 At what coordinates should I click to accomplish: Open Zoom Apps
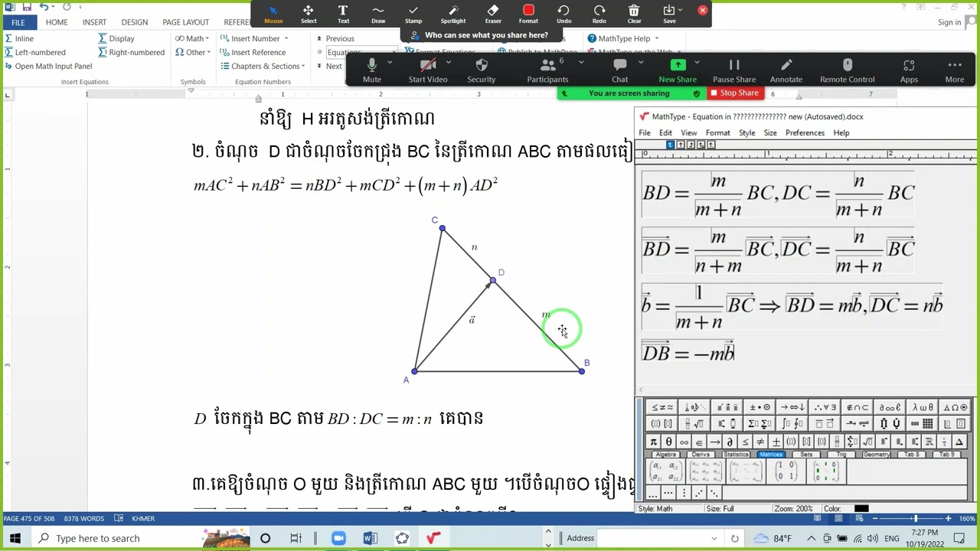tap(909, 70)
